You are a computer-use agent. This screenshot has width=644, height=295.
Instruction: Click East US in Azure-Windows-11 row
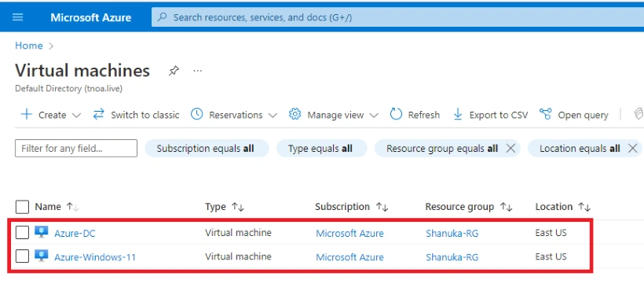(x=551, y=256)
